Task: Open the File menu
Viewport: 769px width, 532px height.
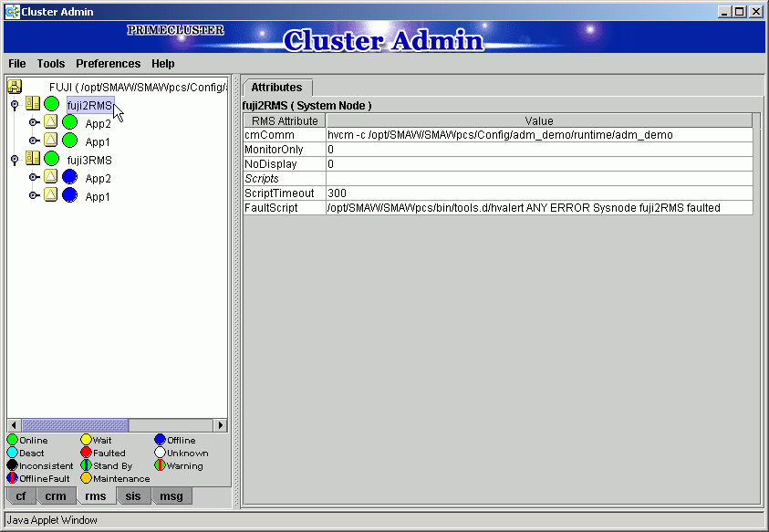Action: point(17,64)
